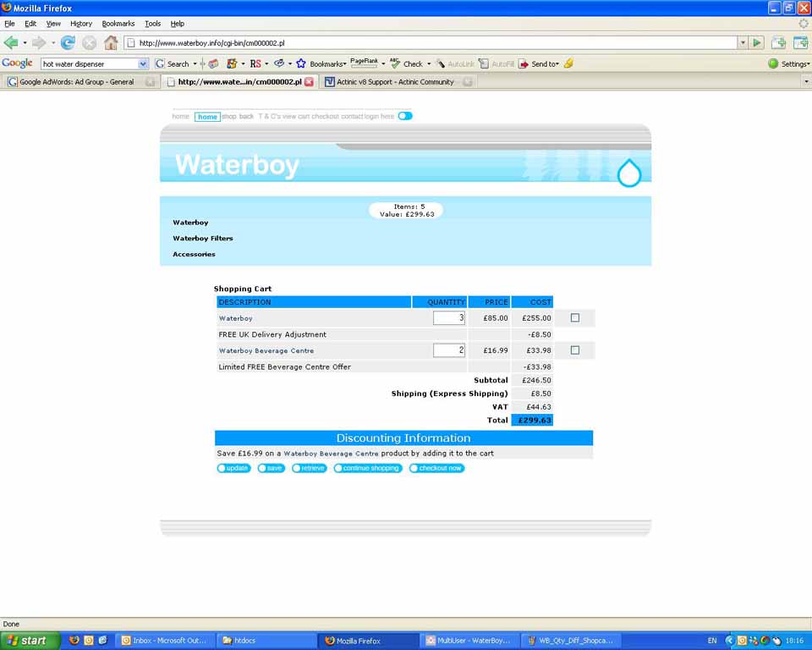Click the continue shopping button
The width and height of the screenshot is (812, 650).
[x=368, y=468]
